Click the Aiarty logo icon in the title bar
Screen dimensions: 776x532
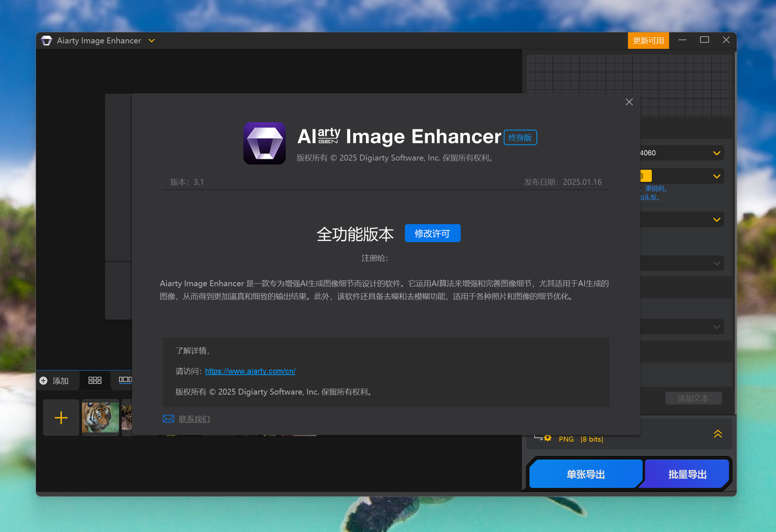click(47, 40)
